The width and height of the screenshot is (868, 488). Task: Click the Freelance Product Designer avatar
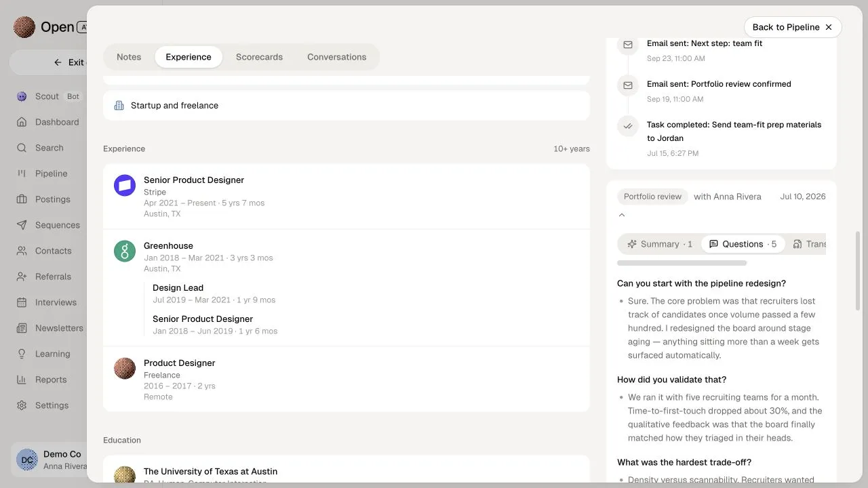pyautogui.click(x=125, y=368)
